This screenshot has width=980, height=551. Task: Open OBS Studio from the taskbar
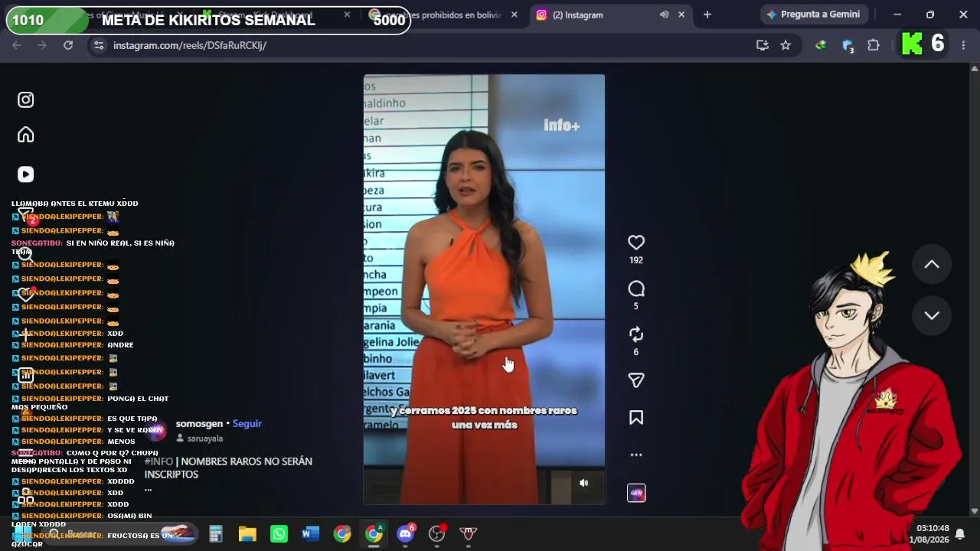tap(437, 533)
